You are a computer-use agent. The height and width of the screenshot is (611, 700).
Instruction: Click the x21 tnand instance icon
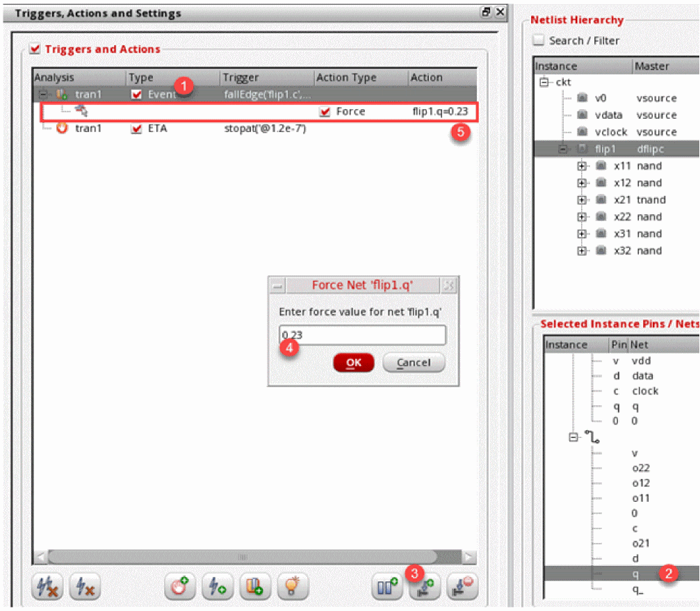click(x=601, y=199)
